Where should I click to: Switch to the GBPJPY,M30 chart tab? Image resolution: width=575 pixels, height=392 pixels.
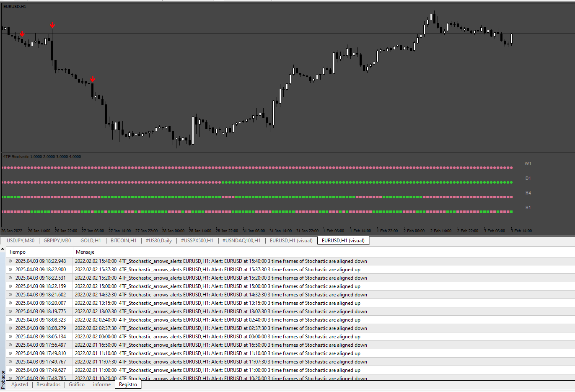pyautogui.click(x=57, y=241)
